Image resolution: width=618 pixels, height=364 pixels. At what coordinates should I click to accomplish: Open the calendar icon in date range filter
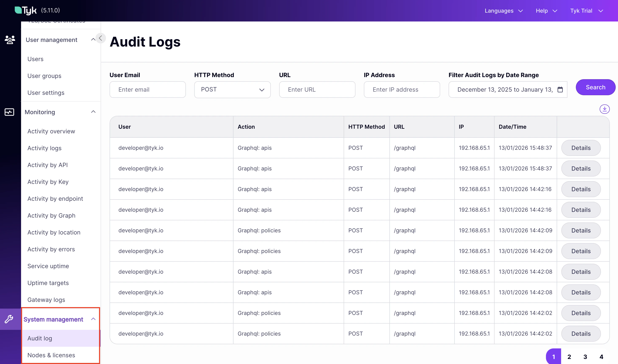click(x=560, y=90)
